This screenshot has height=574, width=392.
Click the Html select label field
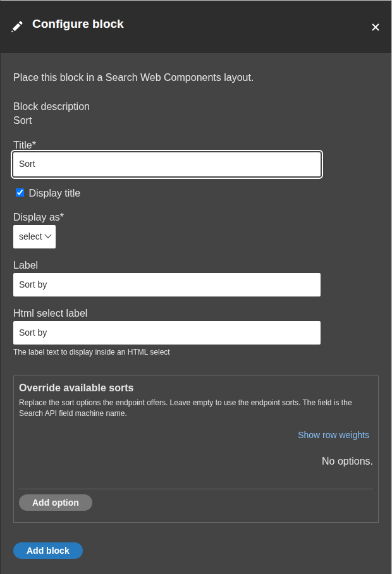tap(167, 333)
